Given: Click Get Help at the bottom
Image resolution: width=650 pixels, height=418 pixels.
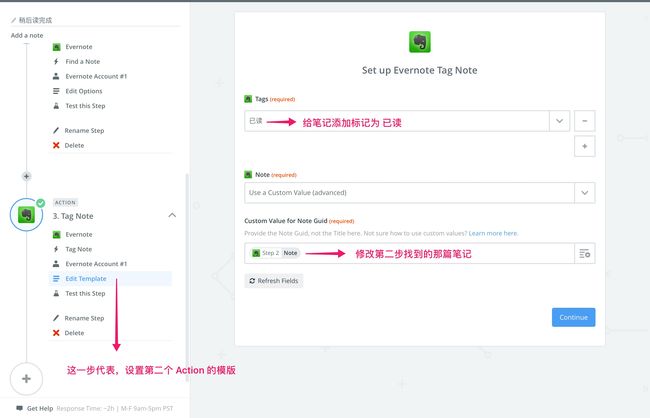Looking at the screenshot, I should [x=40, y=408].
